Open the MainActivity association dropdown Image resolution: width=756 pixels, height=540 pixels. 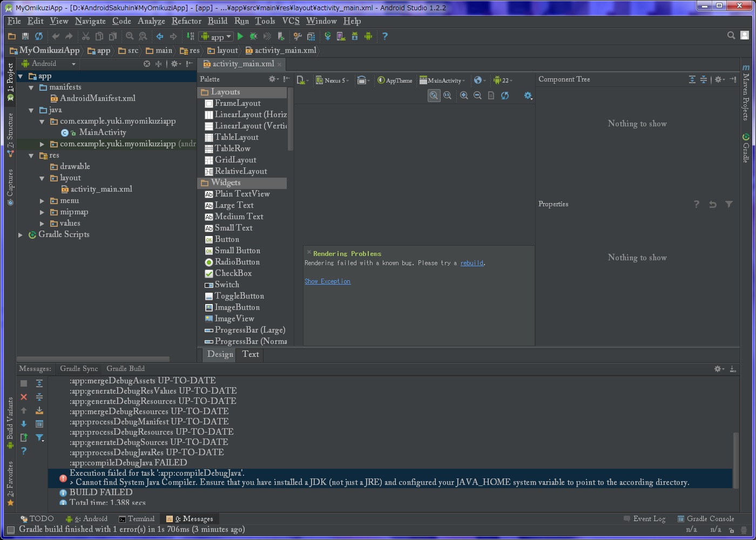click(x=442, y=80)
